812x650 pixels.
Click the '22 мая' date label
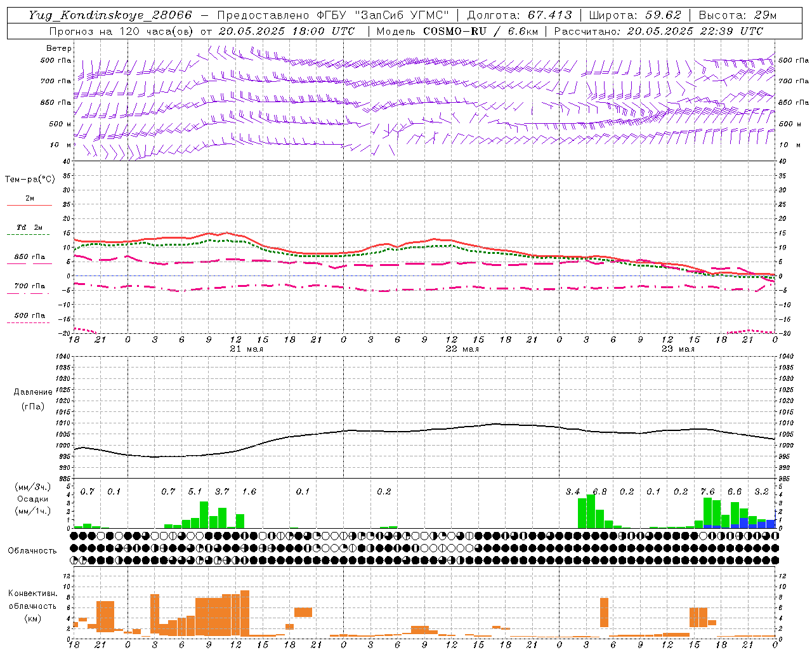(462, 349)
